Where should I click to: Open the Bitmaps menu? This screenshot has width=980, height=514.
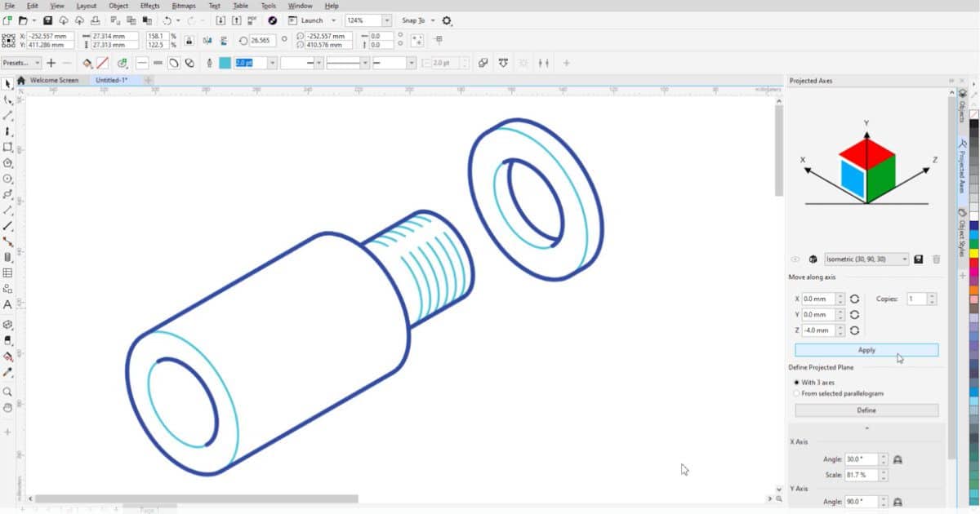[184, 6]
